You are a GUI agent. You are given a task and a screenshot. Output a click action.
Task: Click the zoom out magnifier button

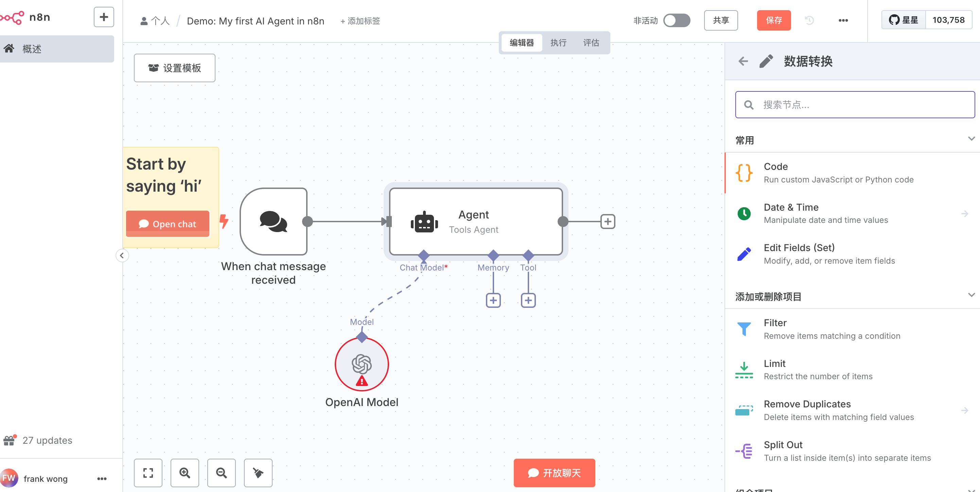[222, 473]
